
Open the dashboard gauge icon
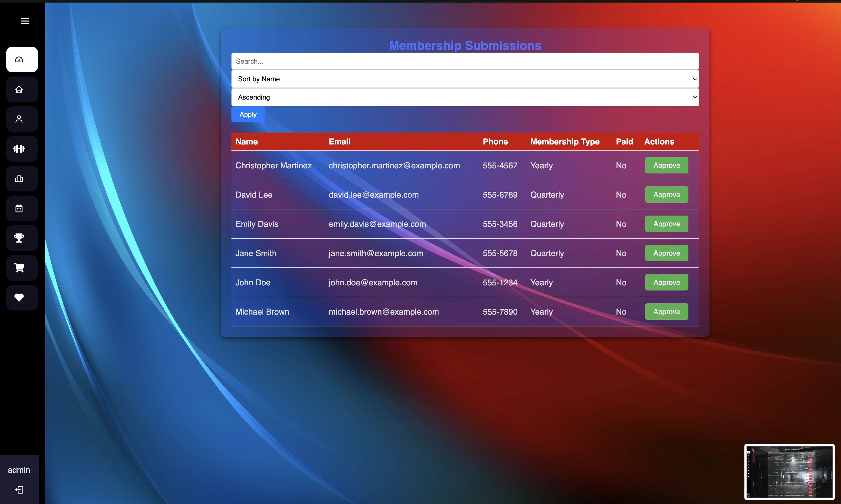click(x=22, y=60)
